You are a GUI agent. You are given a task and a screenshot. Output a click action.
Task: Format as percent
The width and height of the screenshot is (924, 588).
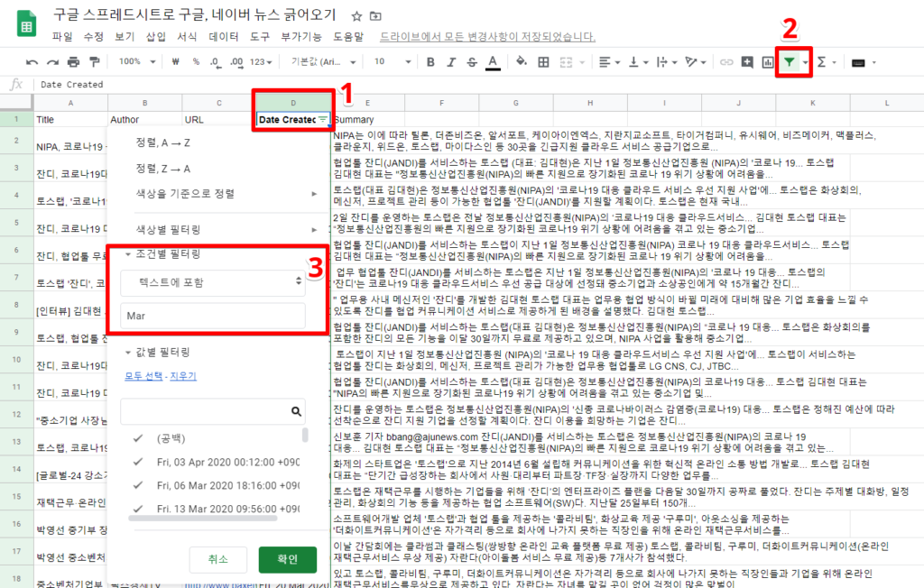pos(196,62)
